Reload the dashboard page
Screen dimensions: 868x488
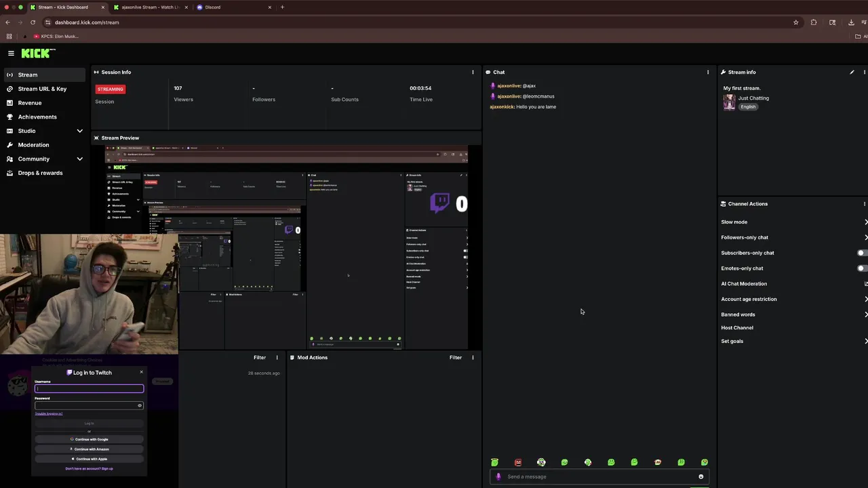[33, 22]
